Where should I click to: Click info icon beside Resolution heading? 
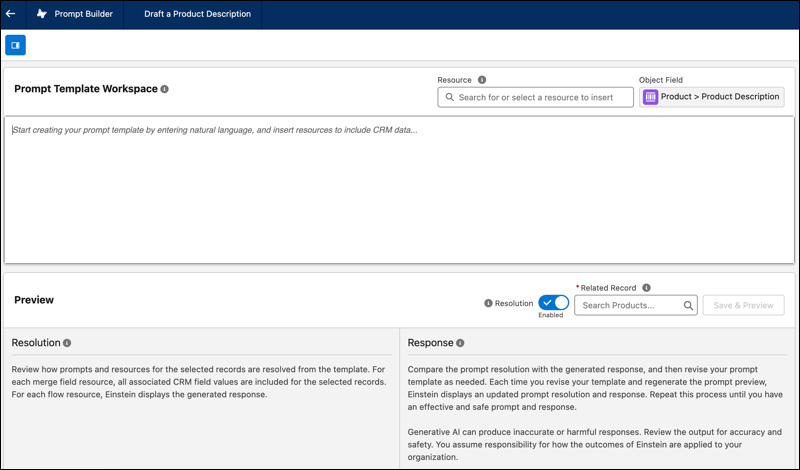click(67, 343)
